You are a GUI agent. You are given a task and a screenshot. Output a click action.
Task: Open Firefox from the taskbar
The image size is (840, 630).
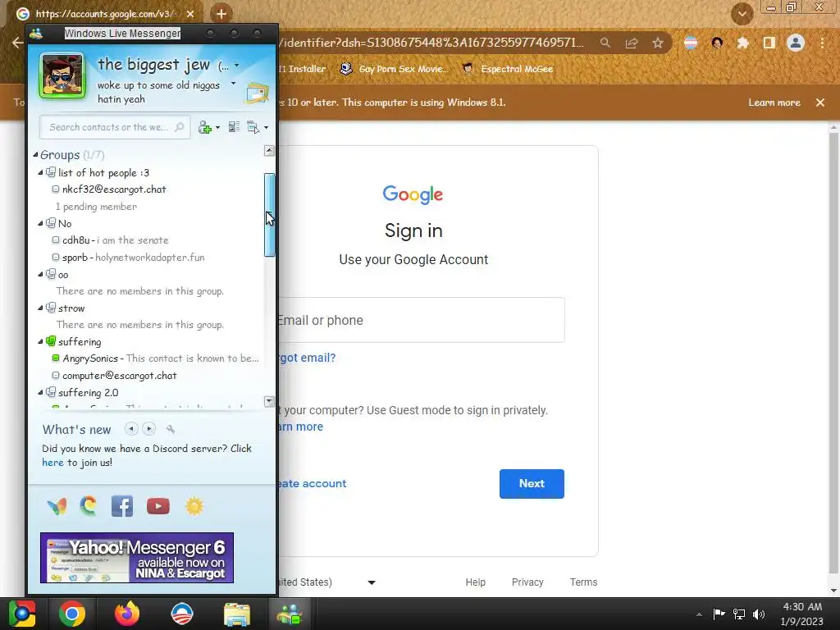(x=127, y=614)
